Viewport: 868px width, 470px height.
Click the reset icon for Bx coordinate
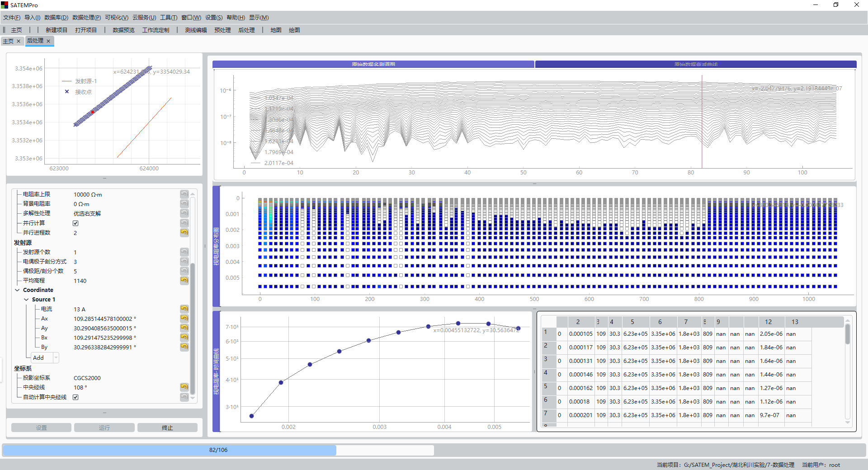[184, 337]
